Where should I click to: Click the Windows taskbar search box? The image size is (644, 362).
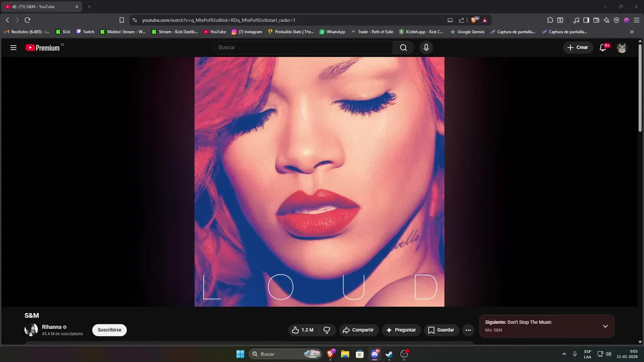tap(286, 354)
